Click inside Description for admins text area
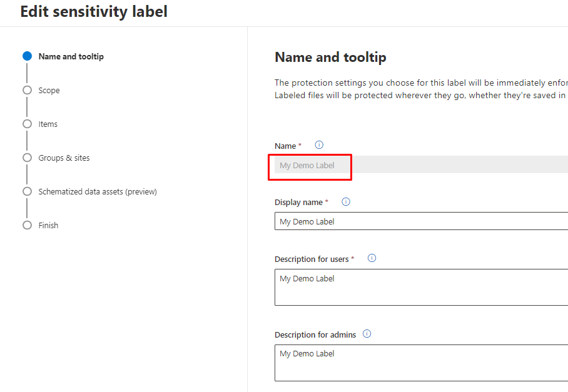Image resolution: width=568 pixels, height=392 pixels. point(419,363)
